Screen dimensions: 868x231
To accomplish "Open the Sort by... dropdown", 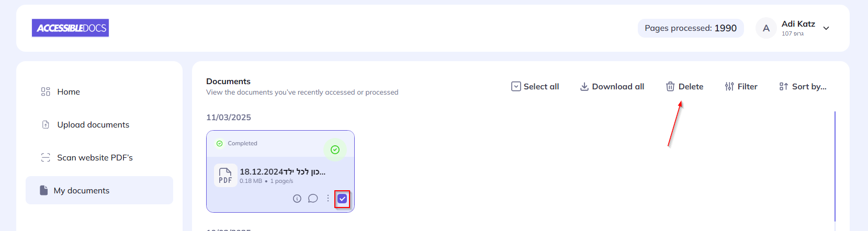I will pos(803,87).
